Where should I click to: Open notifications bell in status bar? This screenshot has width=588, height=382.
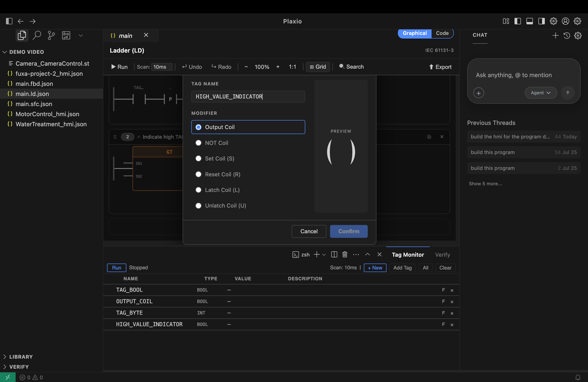[578, 377]
